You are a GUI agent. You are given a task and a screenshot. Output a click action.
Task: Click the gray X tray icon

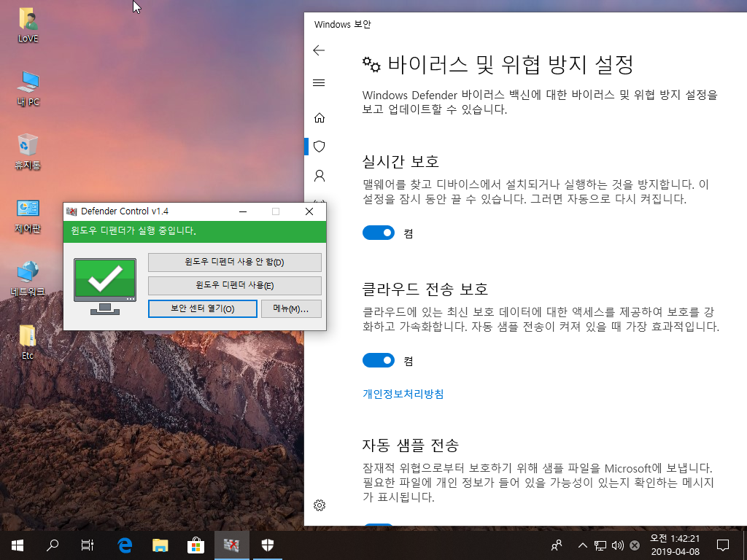635,545
